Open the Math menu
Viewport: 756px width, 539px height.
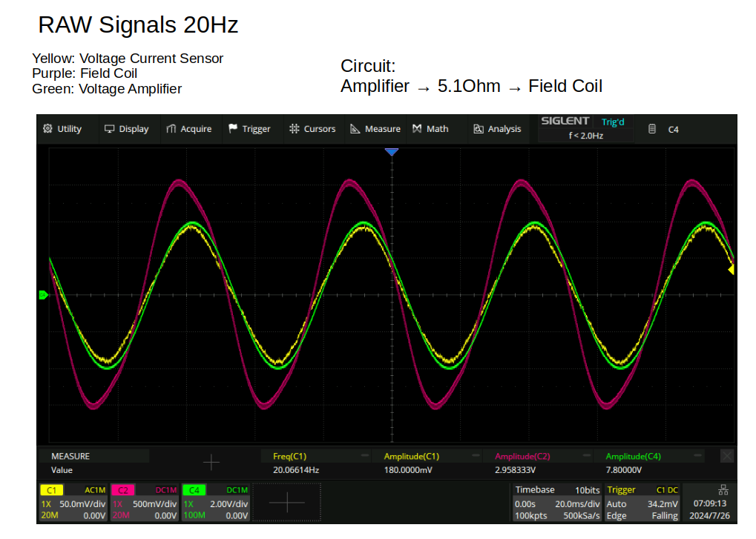pos(430,129)
